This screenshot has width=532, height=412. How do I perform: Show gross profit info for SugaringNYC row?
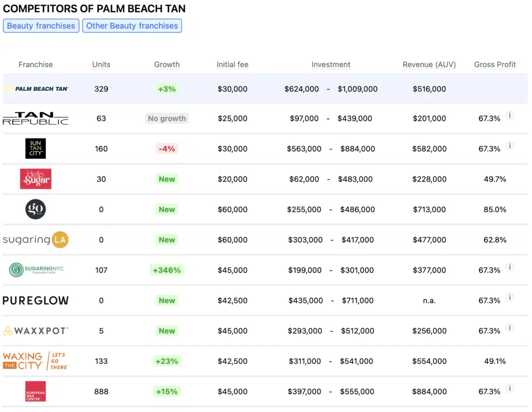tap(510, 267)
